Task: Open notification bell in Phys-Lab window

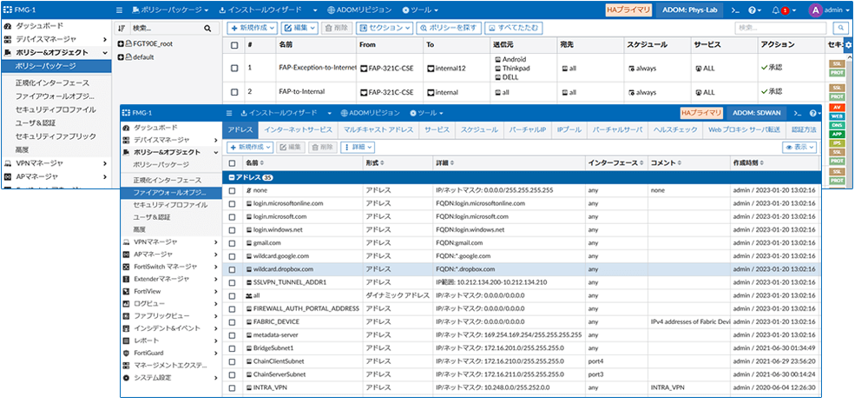Action: [x=777, y=10]
